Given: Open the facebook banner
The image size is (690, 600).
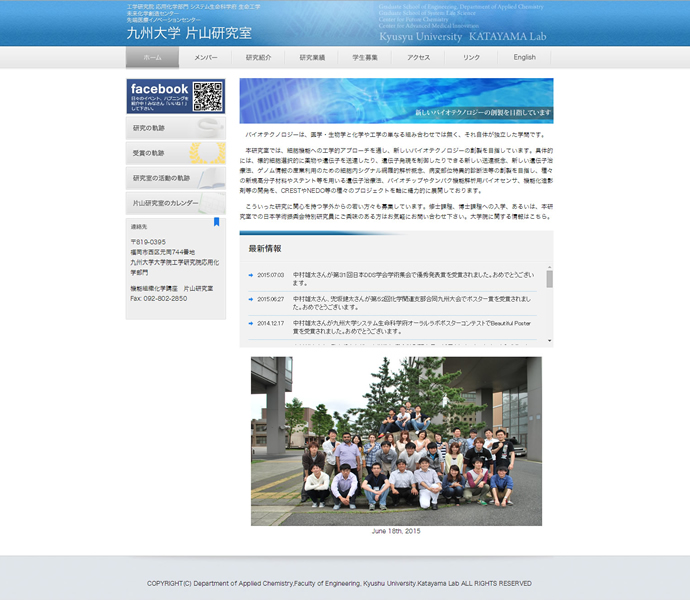Looking at the screenshot, I should coord(176,96).
